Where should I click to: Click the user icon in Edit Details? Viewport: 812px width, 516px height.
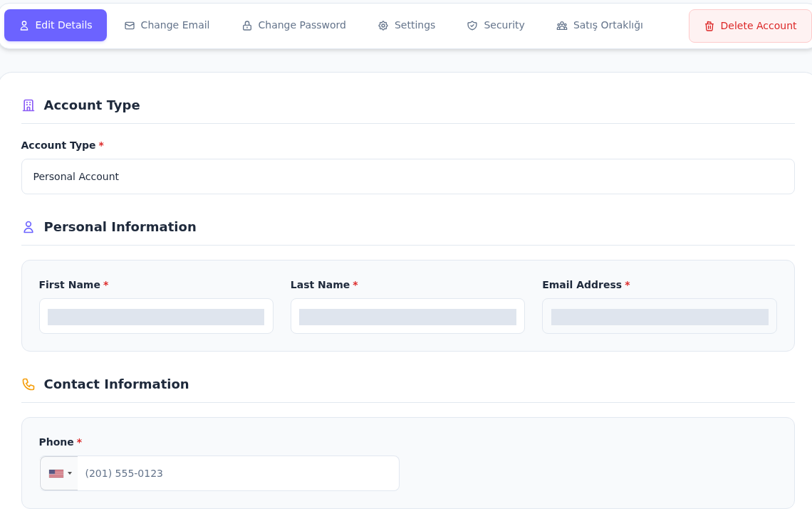point(24,26)
